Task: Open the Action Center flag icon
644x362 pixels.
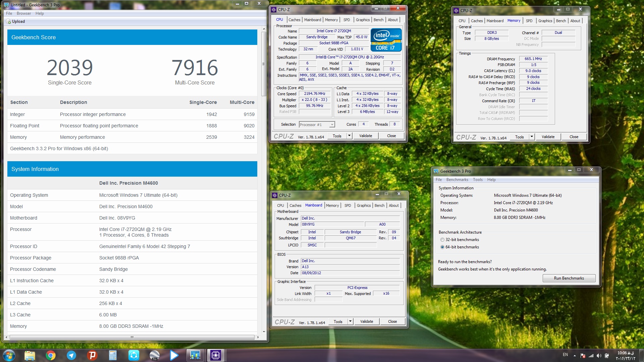Action: 583,356
